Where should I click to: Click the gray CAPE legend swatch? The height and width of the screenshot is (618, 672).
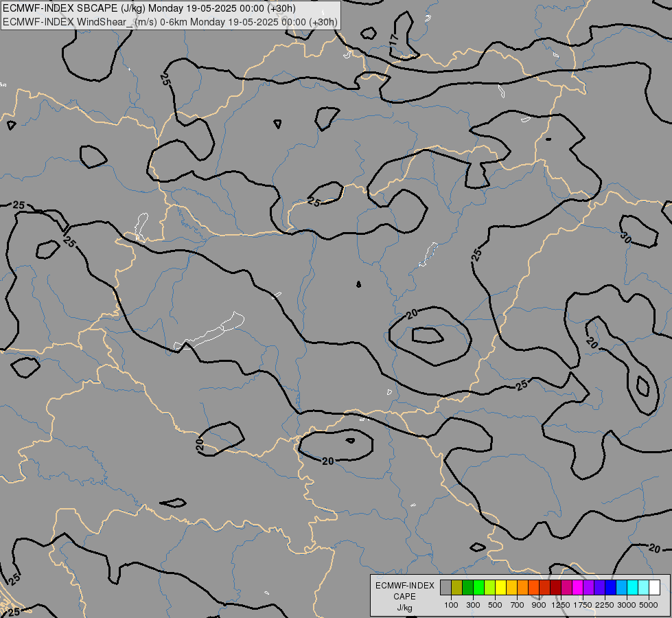pos(445,588)
